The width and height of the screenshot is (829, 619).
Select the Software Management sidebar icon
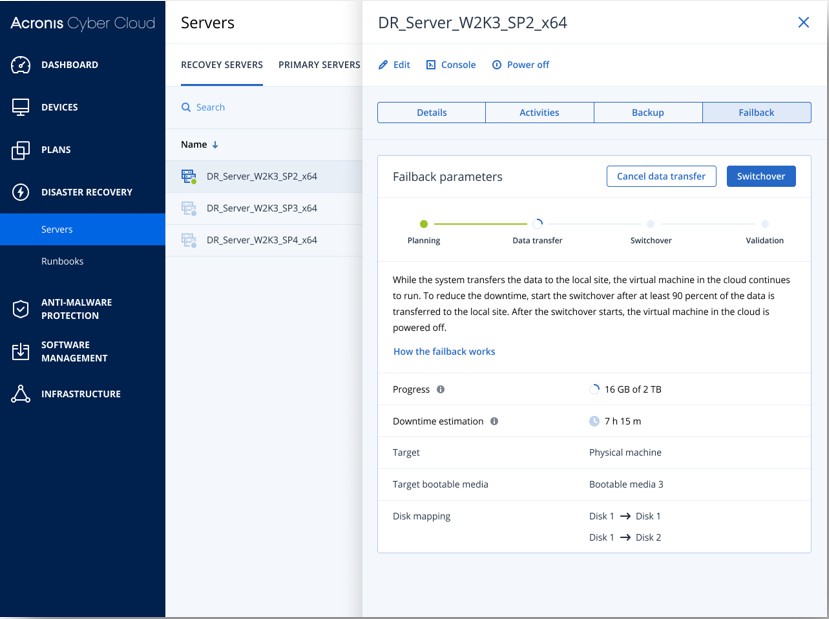click(22, 351)
